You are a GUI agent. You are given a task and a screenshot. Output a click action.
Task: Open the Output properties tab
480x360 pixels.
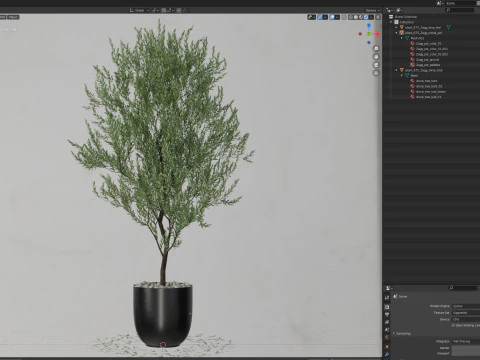click(387, 315)
